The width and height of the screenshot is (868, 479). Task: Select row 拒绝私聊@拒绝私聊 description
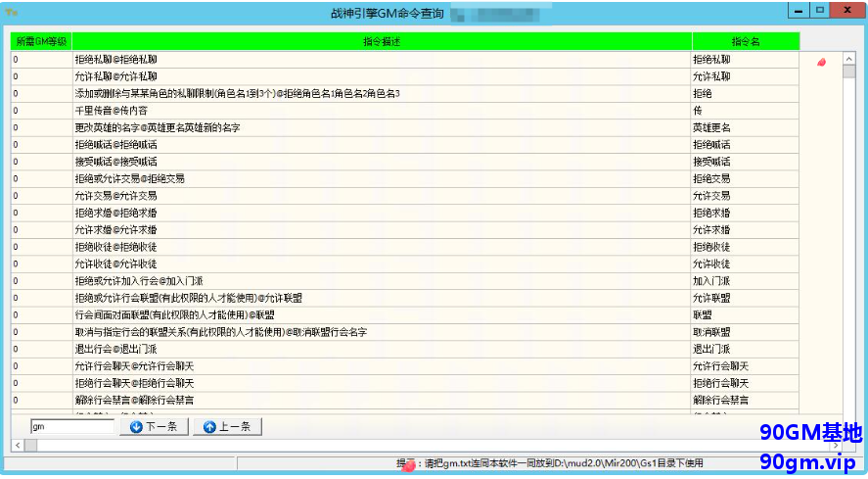382,60
